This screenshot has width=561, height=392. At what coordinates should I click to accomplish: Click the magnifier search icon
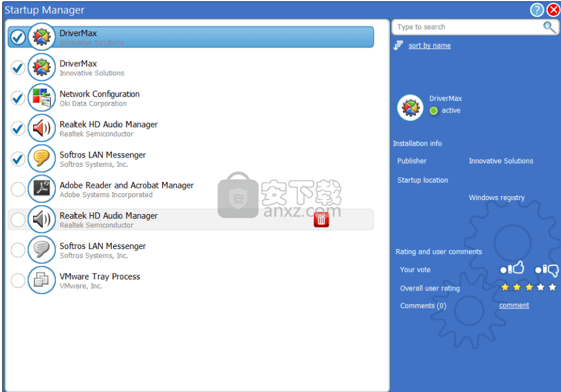(x=549, y=27)
